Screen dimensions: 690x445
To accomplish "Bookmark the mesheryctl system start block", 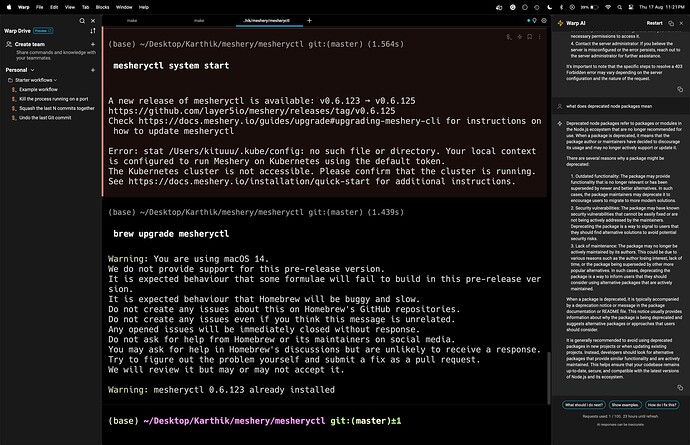I will pyautogui.click(x=530, y=37).
